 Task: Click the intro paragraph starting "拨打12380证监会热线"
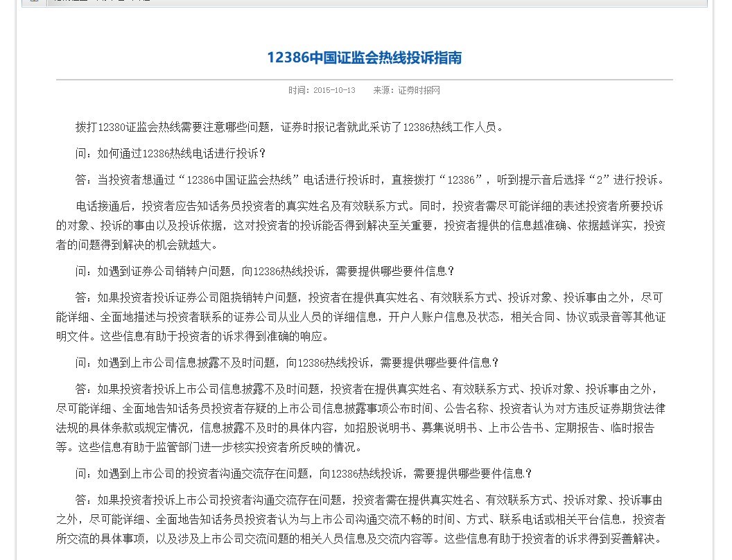(290, 127)
